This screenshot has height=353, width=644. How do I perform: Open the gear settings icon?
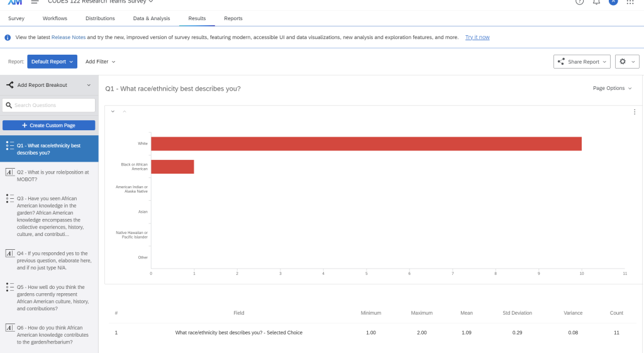623,62
